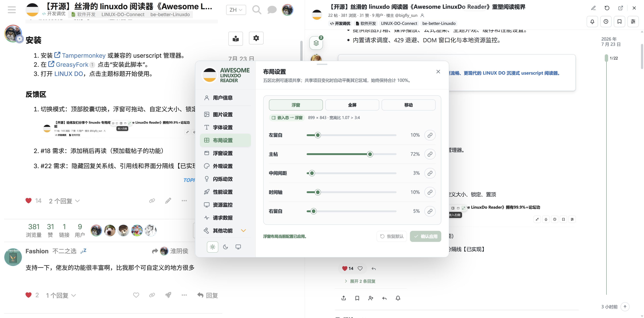Click the bell notification icon in the reader toolbar

592,21
